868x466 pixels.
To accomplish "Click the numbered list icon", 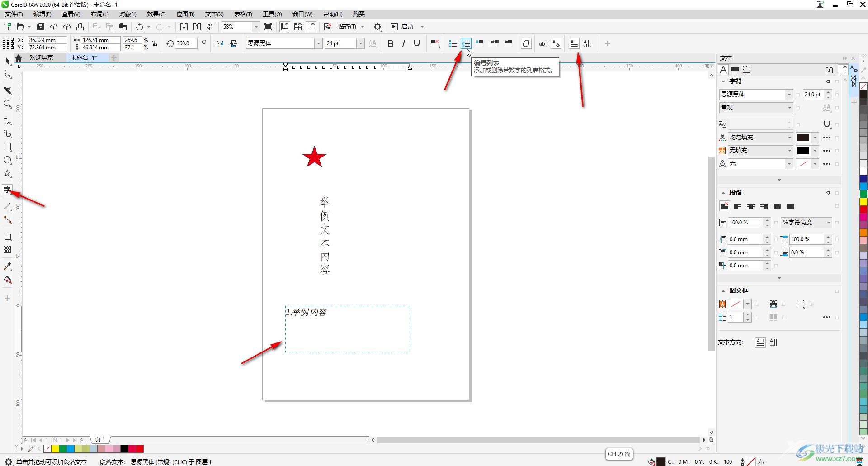I will 466,43.
